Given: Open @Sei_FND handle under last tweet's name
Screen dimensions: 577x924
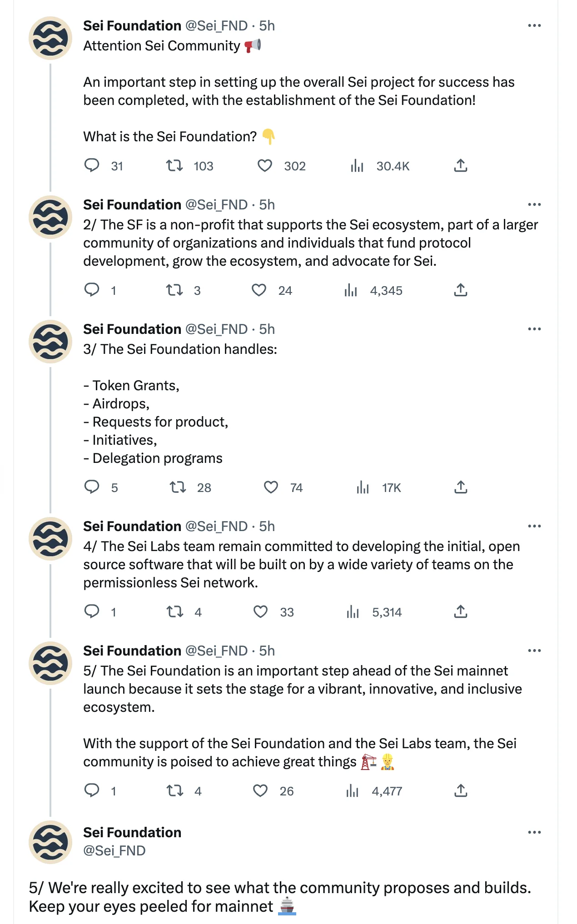Looking at the screenshot, I should 114,850.
